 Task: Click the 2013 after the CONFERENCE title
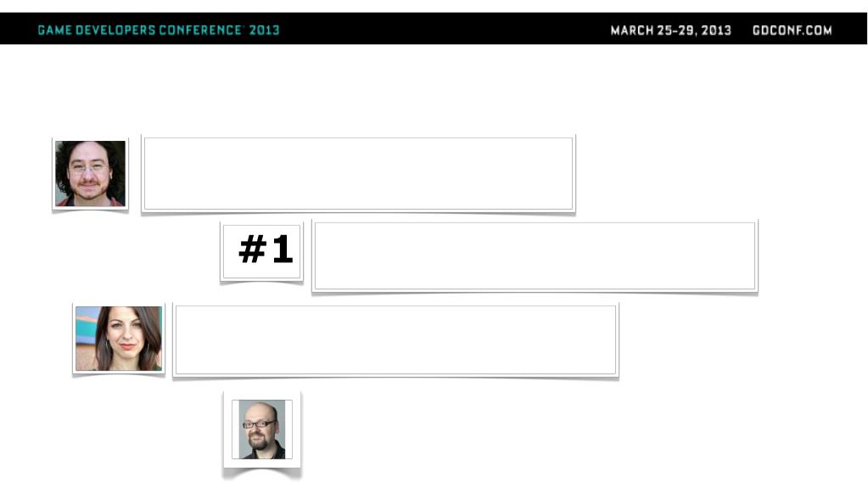click(264, 31)
